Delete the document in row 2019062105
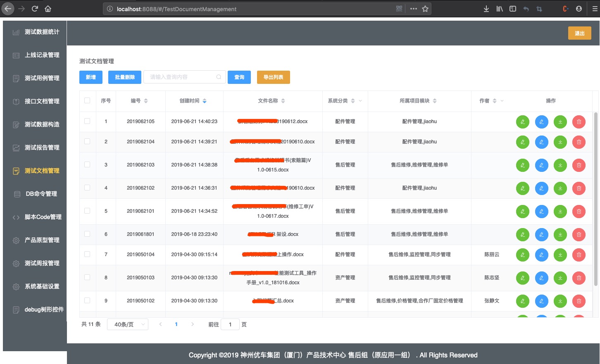Image resolution: width=600 pixels, height=364 pixels. [x=579, y=122]
